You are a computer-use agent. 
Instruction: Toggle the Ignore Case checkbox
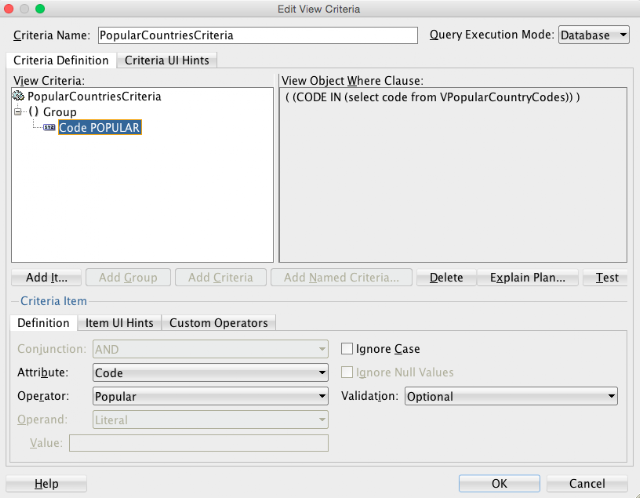click(347, 349)
